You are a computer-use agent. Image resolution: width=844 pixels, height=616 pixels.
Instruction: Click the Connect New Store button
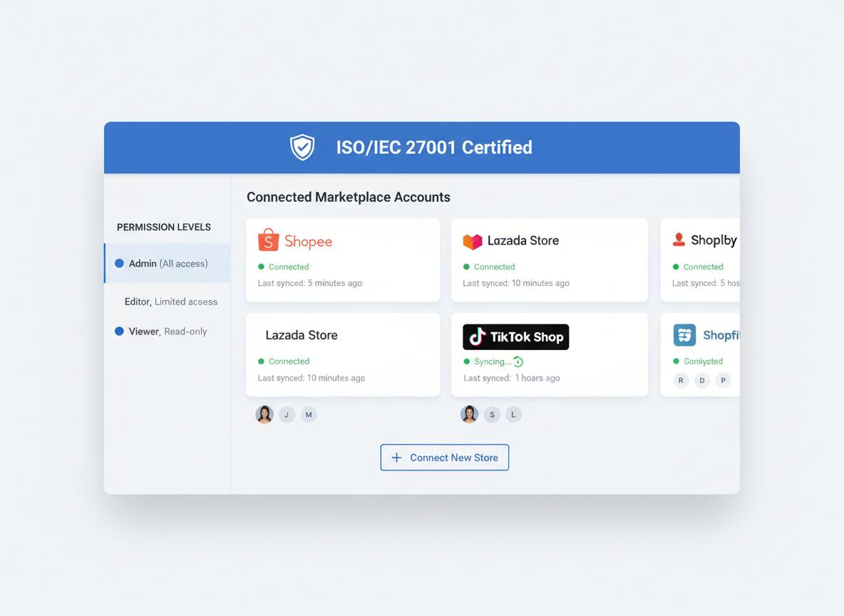pyautogui.click(x=445, y=457)
